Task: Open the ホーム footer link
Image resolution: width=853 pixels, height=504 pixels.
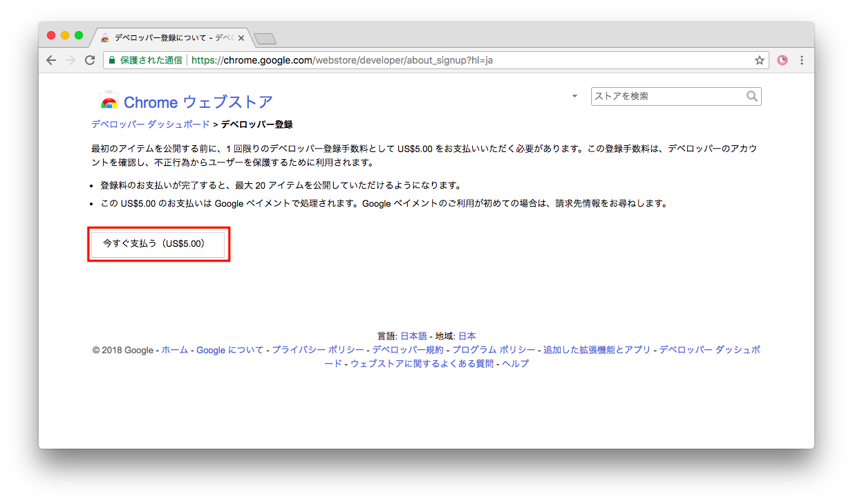Action: (175, 350)
